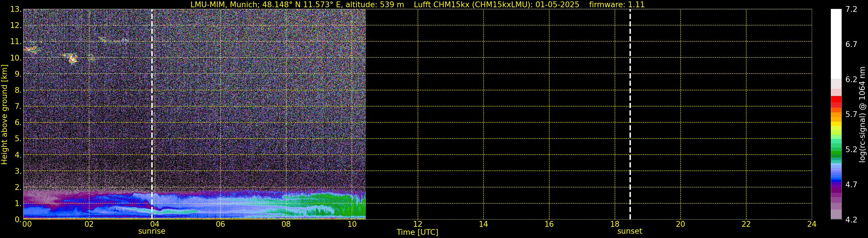Click the blue section of the colorbar
The height and width of the screenshot is (238, 868).
coord(836,173)
